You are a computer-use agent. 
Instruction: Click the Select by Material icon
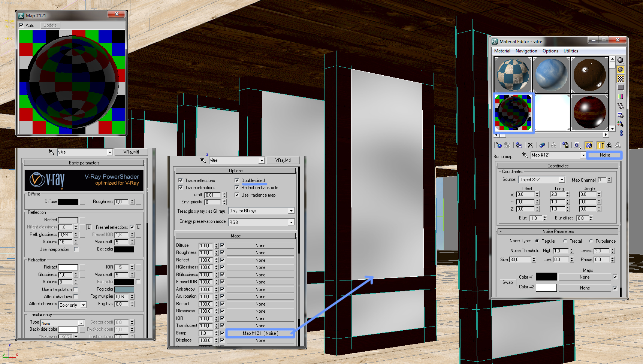tap(621, 124)
